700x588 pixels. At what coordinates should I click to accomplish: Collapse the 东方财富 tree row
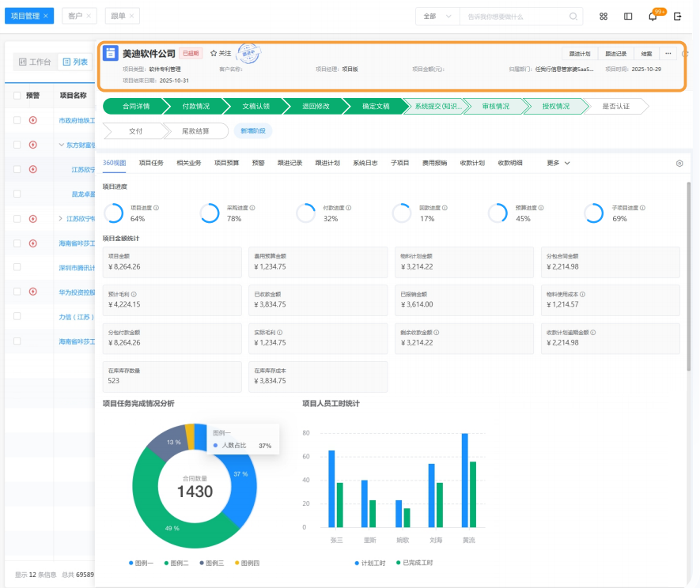pos(61,145)
